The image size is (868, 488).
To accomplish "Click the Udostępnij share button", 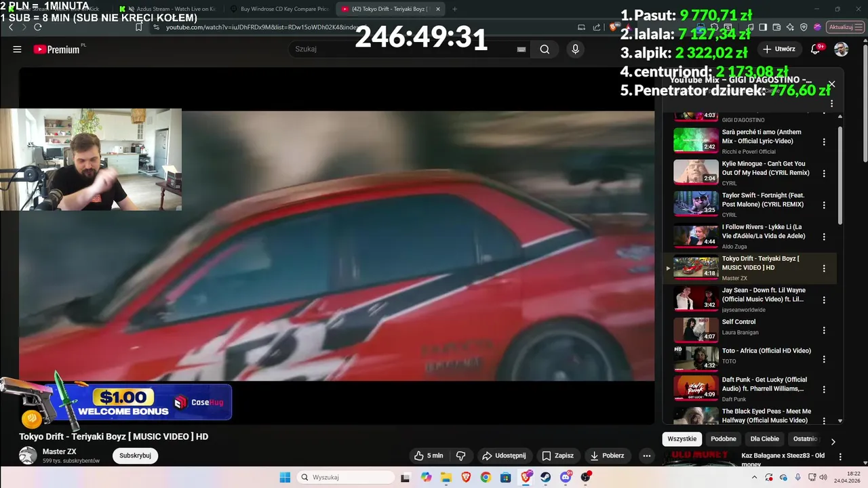I will [x=505, y=455].
